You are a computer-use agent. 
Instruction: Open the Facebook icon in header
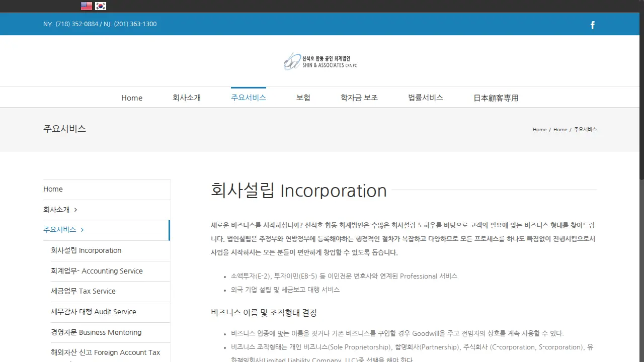tap(593, 25)
